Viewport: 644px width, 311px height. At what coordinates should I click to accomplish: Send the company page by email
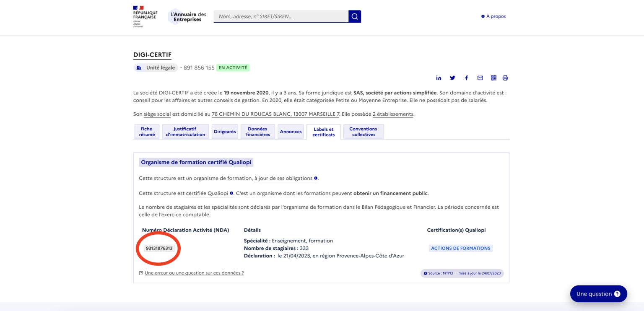click(x=480, y=78)
